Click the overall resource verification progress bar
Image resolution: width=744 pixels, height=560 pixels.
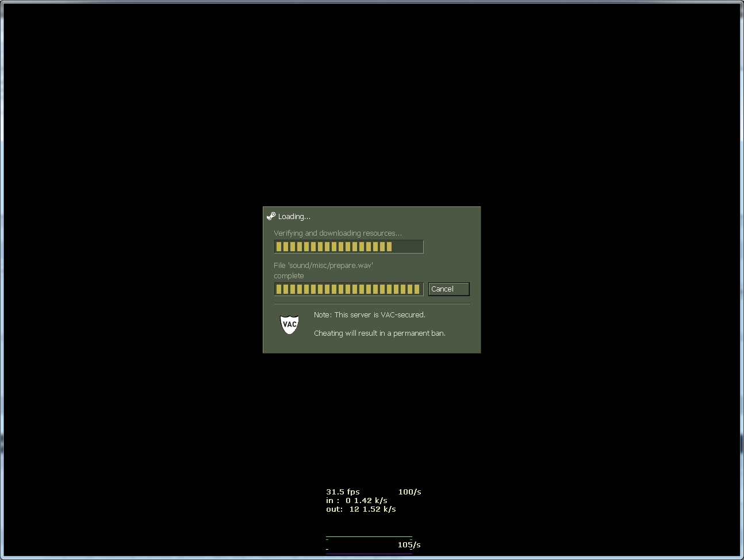[x=348, y=247]
